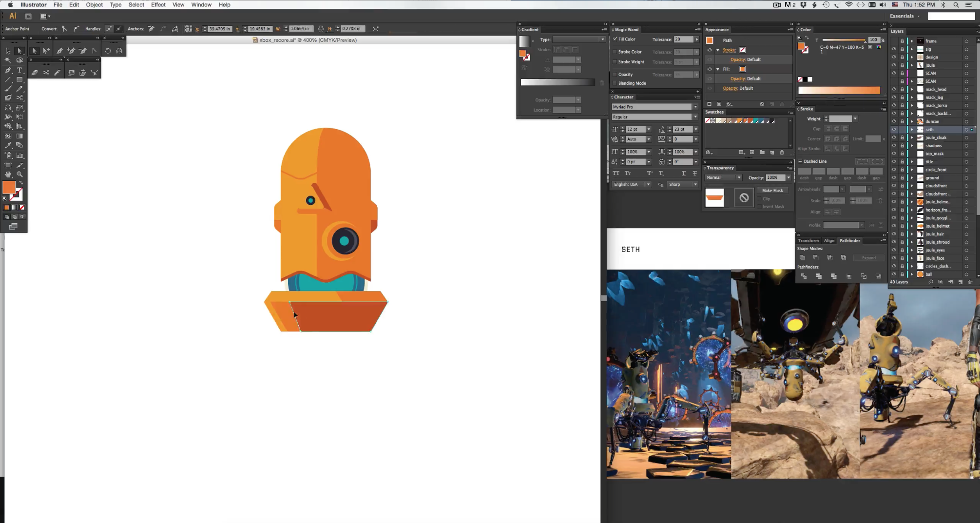
Task: Select the Line Segment tool
Action: tap(8, 79)
